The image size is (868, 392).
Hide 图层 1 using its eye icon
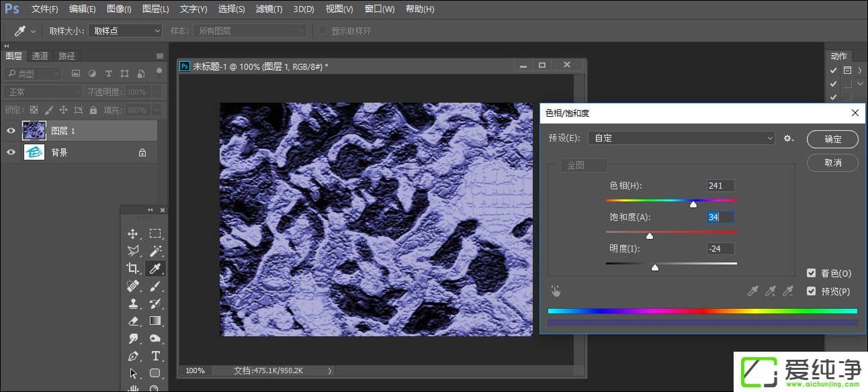11,131
